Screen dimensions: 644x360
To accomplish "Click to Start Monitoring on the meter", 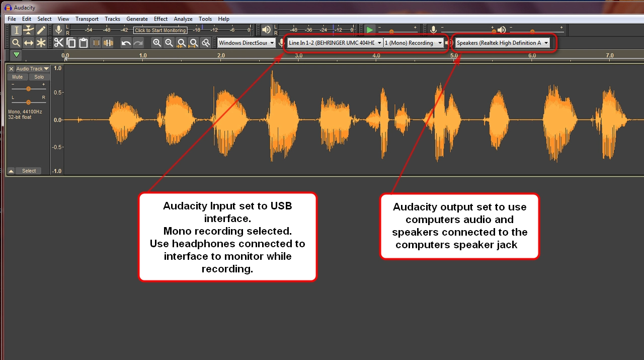I will point(160,30).
